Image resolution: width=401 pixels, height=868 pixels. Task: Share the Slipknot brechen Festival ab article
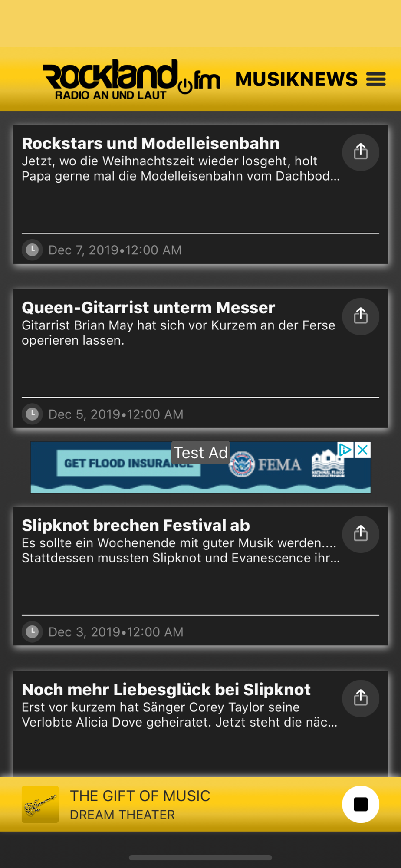(x=361, y=534)
